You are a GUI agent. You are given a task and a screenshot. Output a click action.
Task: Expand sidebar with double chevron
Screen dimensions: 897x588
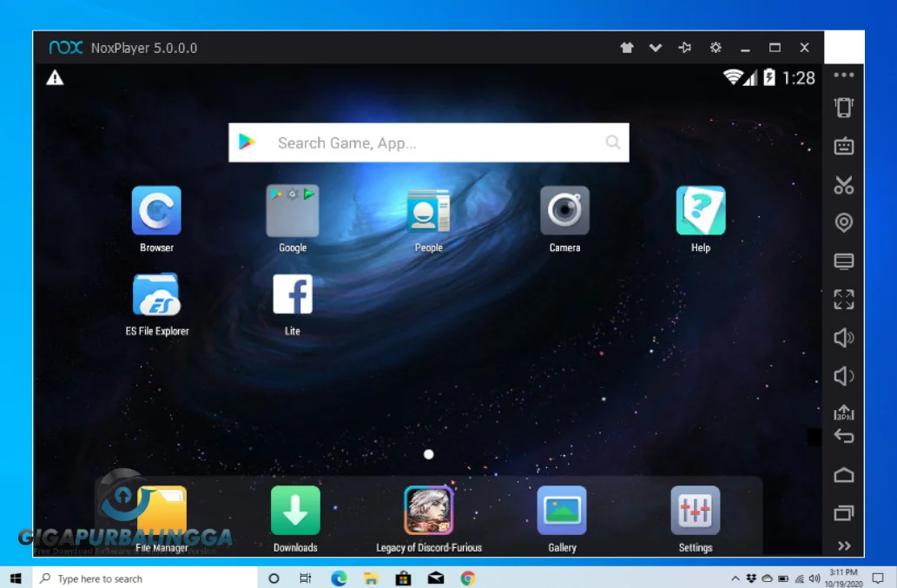pyautogui.click(x=844, y=545)
